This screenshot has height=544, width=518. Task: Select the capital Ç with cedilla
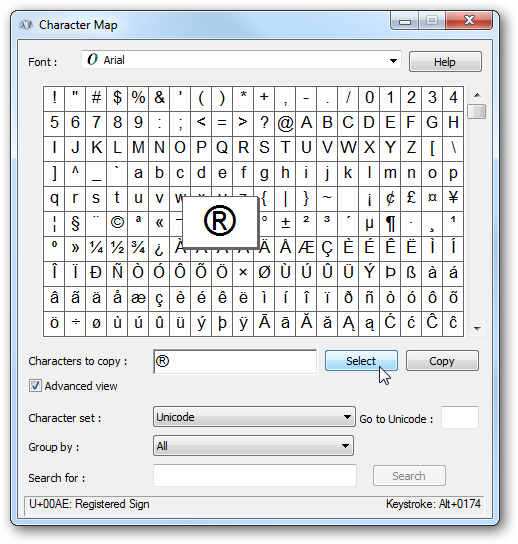point(327,248)
